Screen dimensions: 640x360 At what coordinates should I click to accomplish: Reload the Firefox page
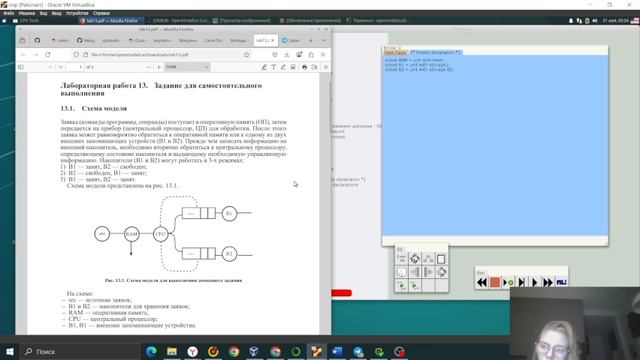48,54
